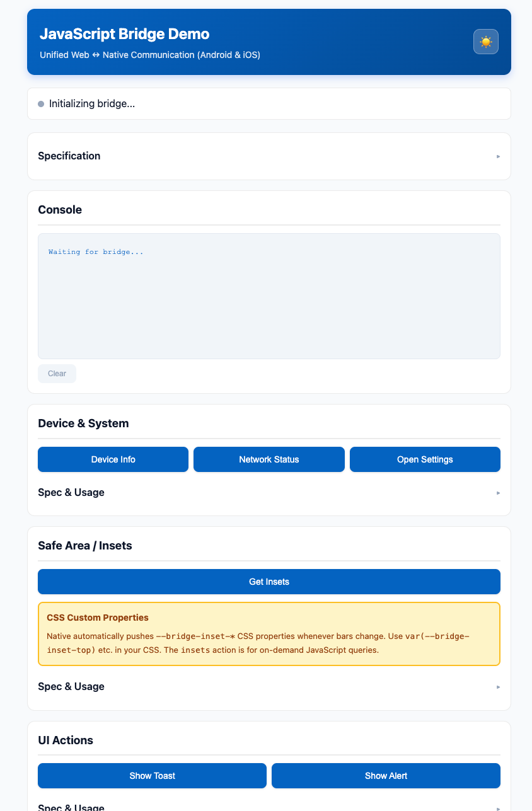The image size is (532, 811).
Task: Show Toast notification
Action: pos(152,776)
